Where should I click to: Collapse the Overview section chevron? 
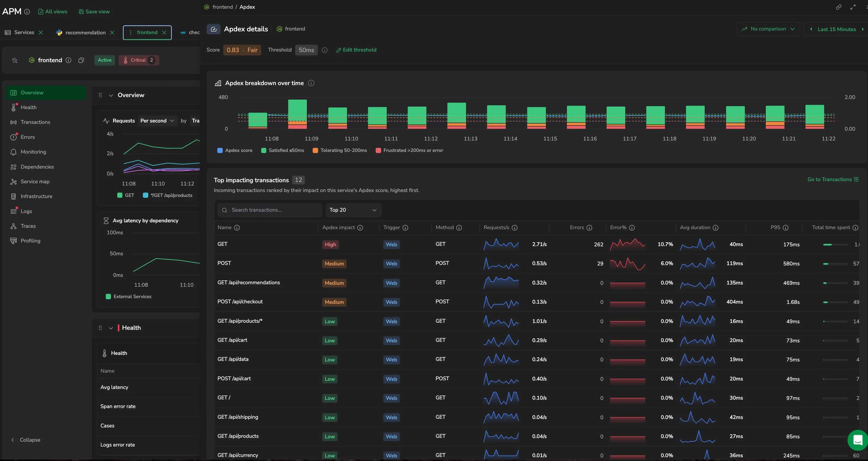click(x=110, y=95)
